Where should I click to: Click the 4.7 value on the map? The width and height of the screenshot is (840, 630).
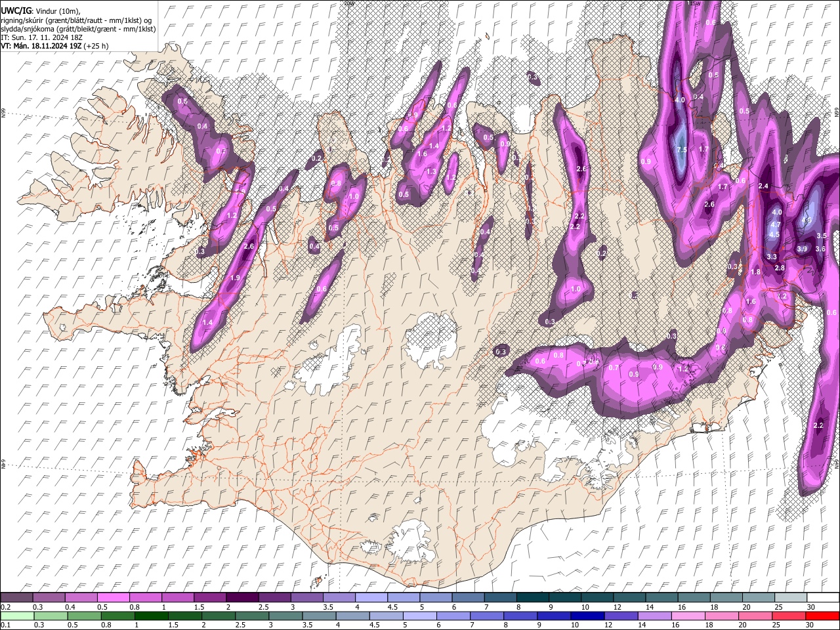776,224
